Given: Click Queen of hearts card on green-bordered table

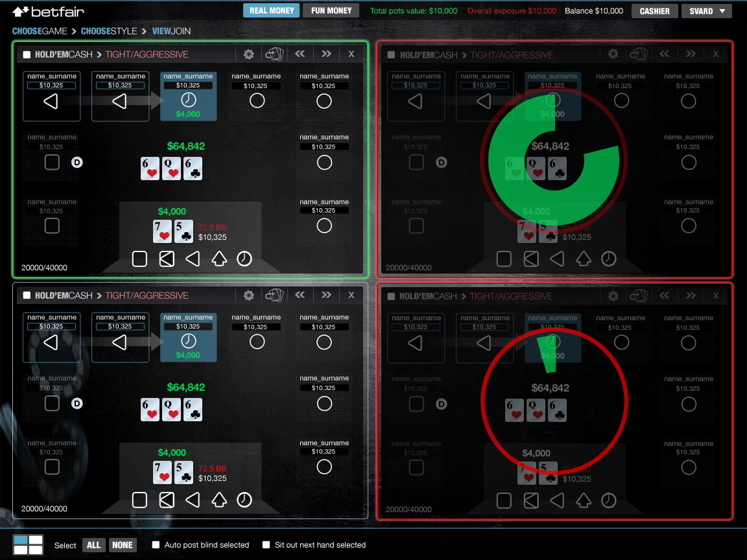Looking at the screenshot, I should click(x=171, y=169).
